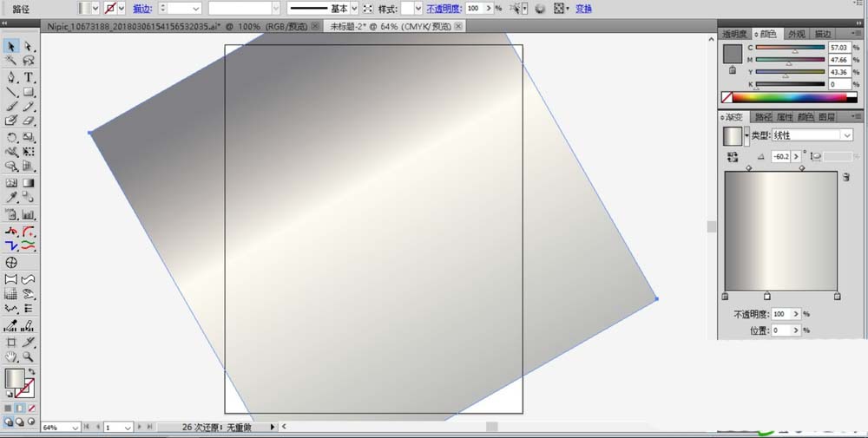Select the Scale tool

(29, 138)
